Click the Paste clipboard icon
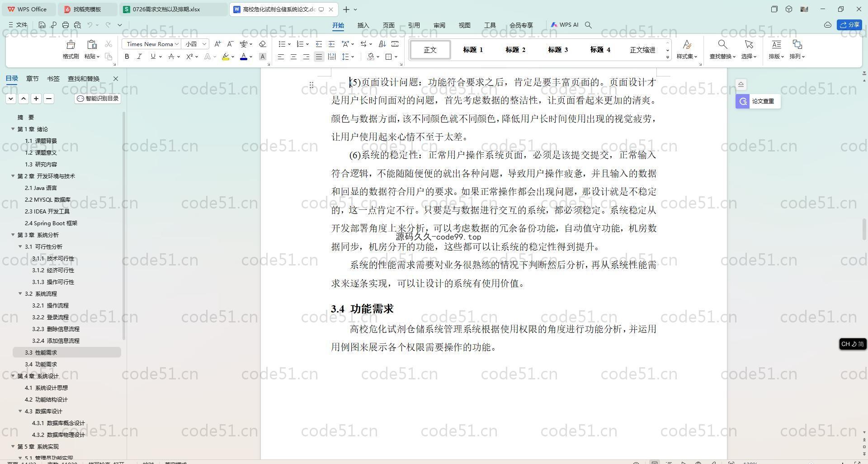 point(92,44)
